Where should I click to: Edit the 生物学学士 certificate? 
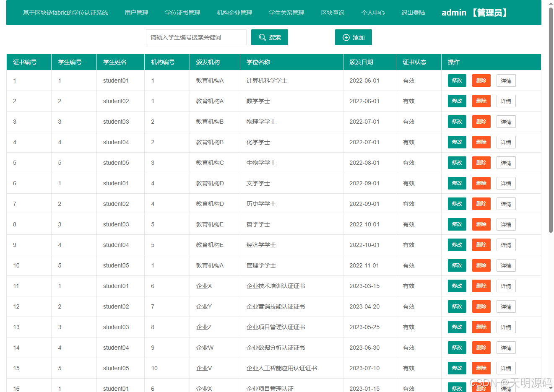pyautogui.click(x=457, y=163)
